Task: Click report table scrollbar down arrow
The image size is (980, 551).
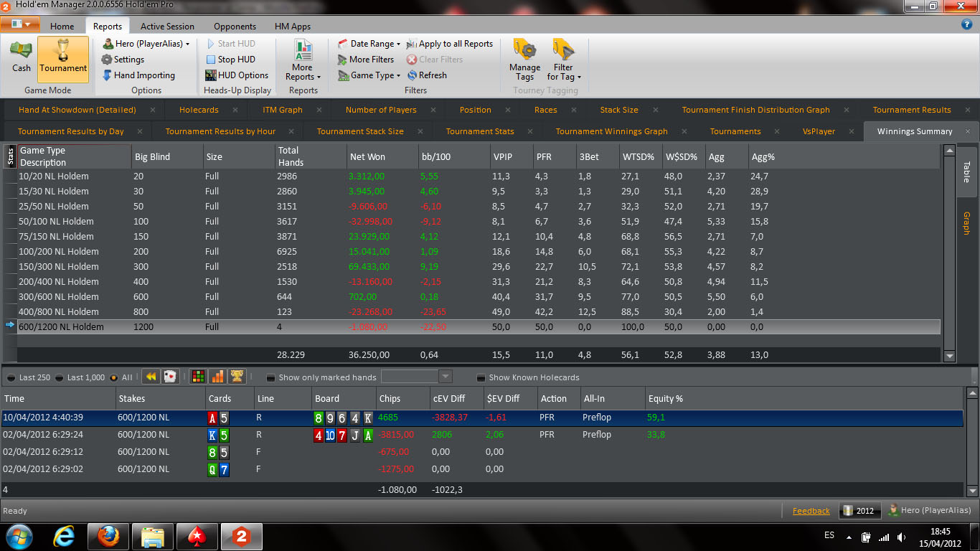Action: 950,355
